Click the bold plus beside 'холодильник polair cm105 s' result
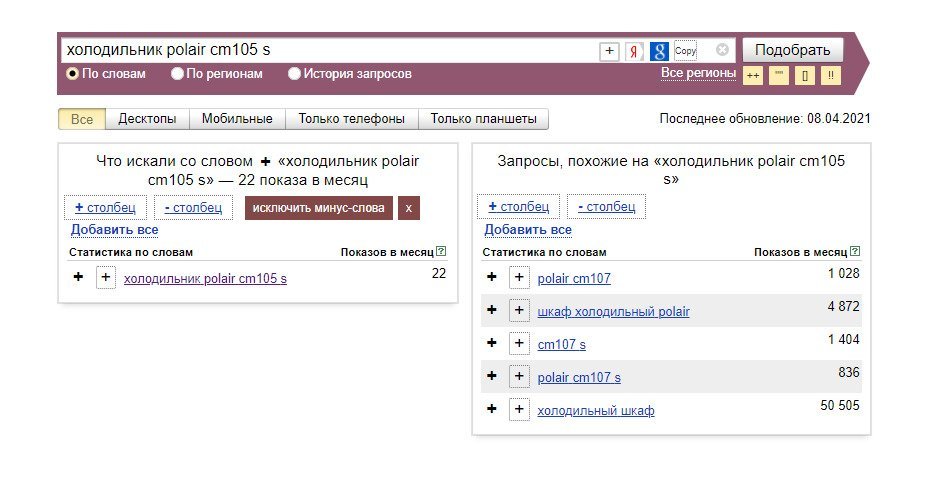The height and width of the screenshot is (492, 952). (x=78, y=277)
